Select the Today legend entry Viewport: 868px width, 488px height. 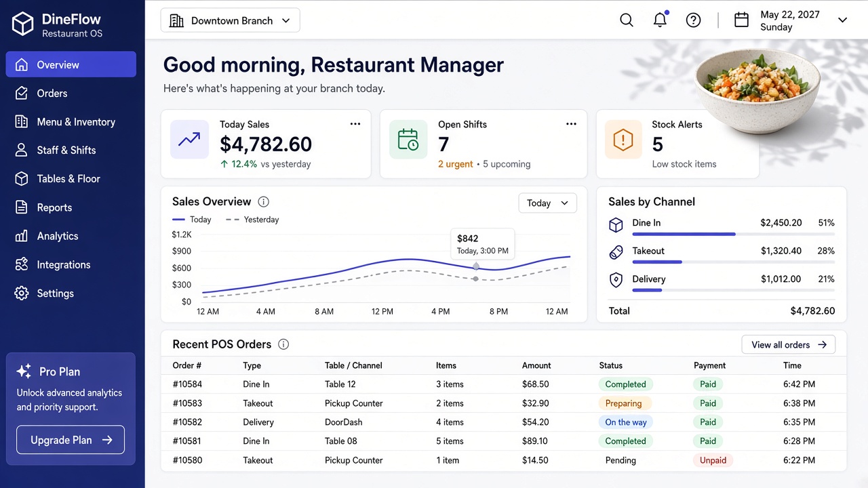point(192,220)
